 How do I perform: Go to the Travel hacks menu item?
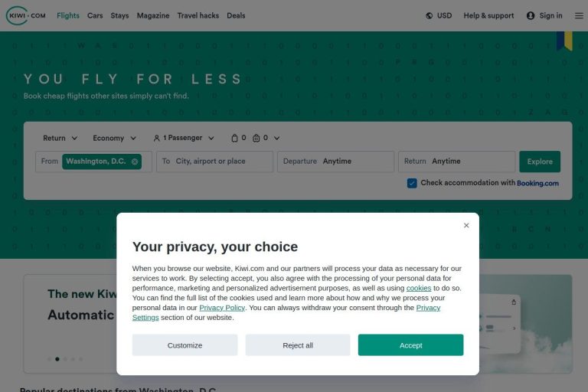pyautogui.click(x=198, y=15)
